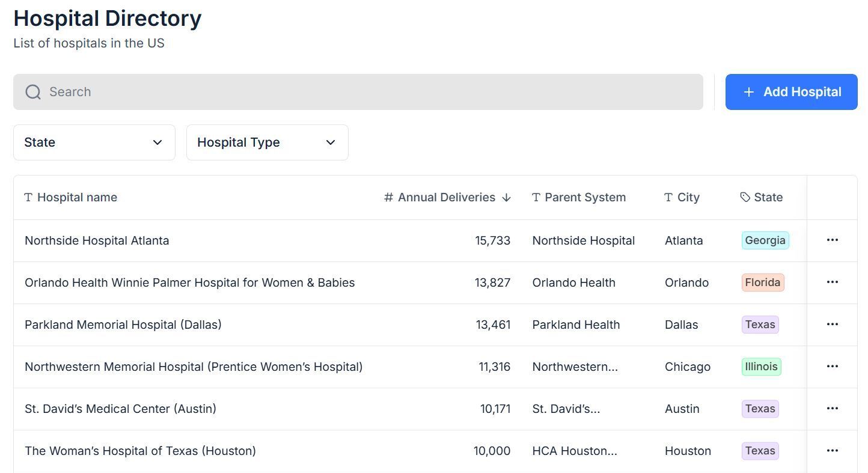Click the sort arrow beside Annual Deliveries
Image resolution: width=868 pixels, height=473 pixels.
pyautogui.click(x=506, y=198)
